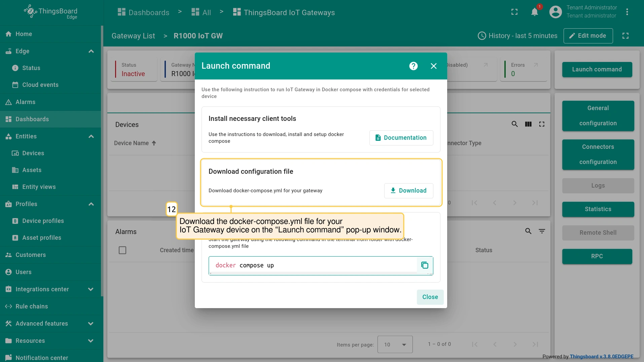Viewport: 644px width, 362px height.
Task: Copy the docker compose up command
Action: [x=425, y=265]
